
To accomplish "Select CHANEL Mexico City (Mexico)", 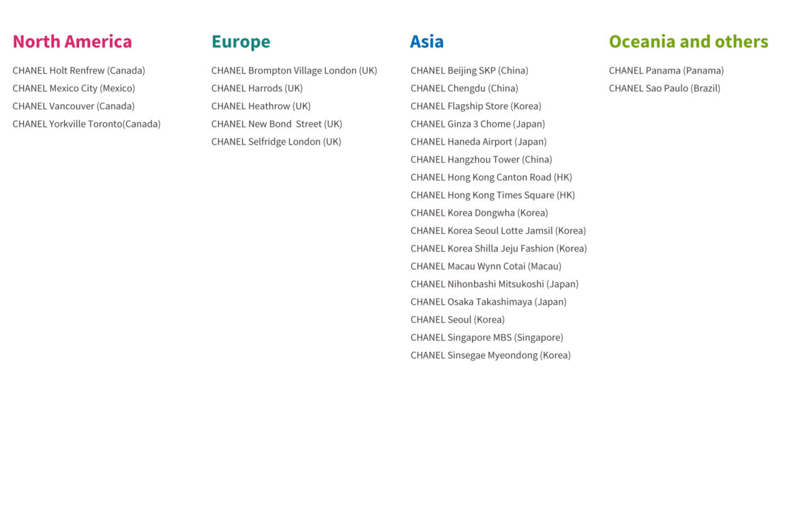I will click(x=74, y=88).
